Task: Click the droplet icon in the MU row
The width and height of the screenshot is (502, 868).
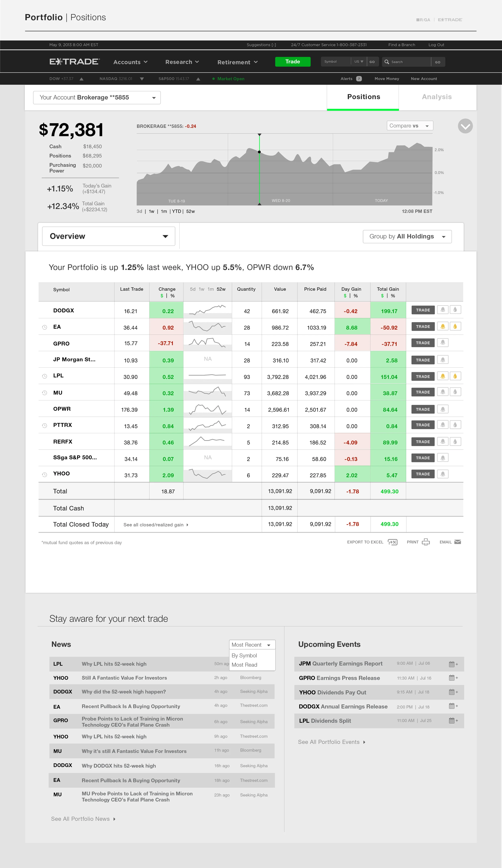Action: pyautogui.click(x=455, y=392)
